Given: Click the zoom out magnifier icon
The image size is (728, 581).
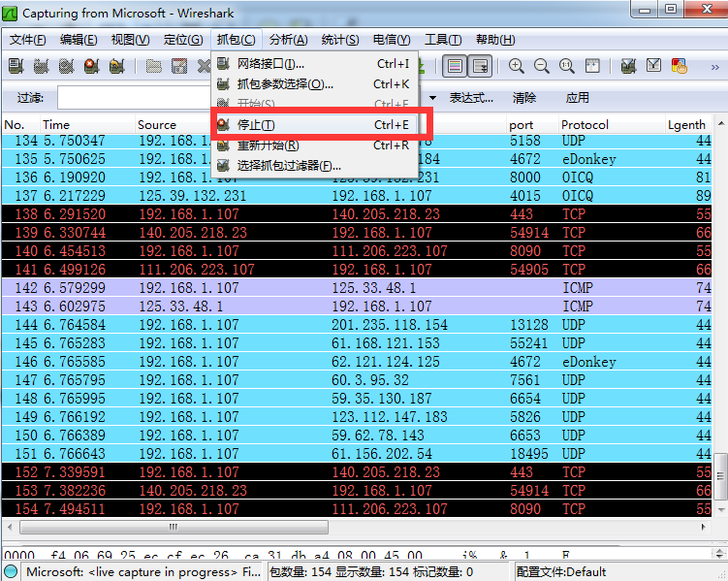Looking at the screenshot, I should [x=542, y=66].
